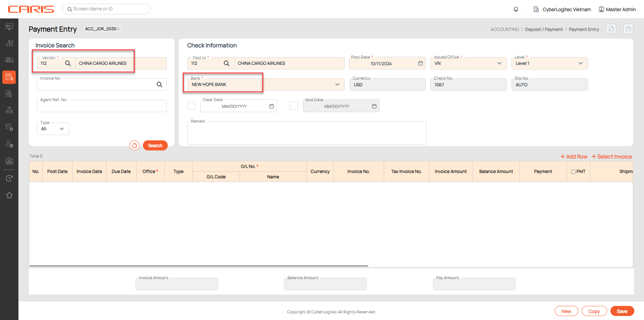Open the accounting module in left sidebar

click(9, 77)
